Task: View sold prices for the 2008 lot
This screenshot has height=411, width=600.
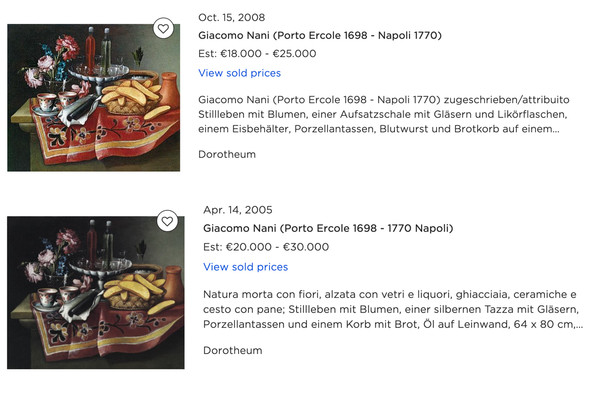Action: [240, 73]
